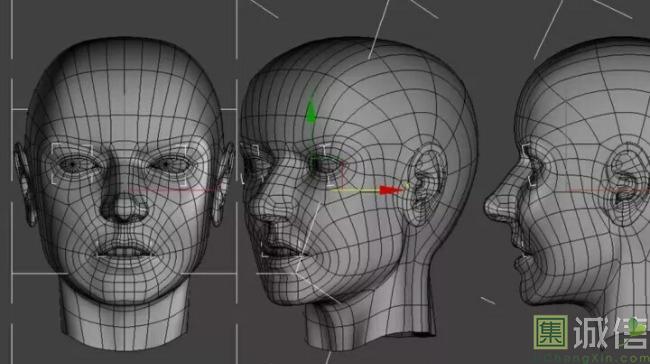Select the mouth on the front-view head
This screenshot has width=650, height=364.
tap(124, 252)
